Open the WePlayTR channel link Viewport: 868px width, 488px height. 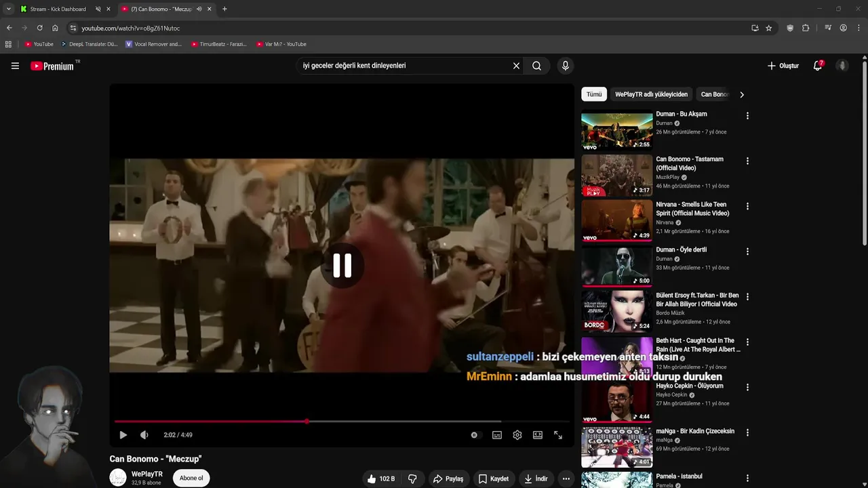tap(147, 474)
